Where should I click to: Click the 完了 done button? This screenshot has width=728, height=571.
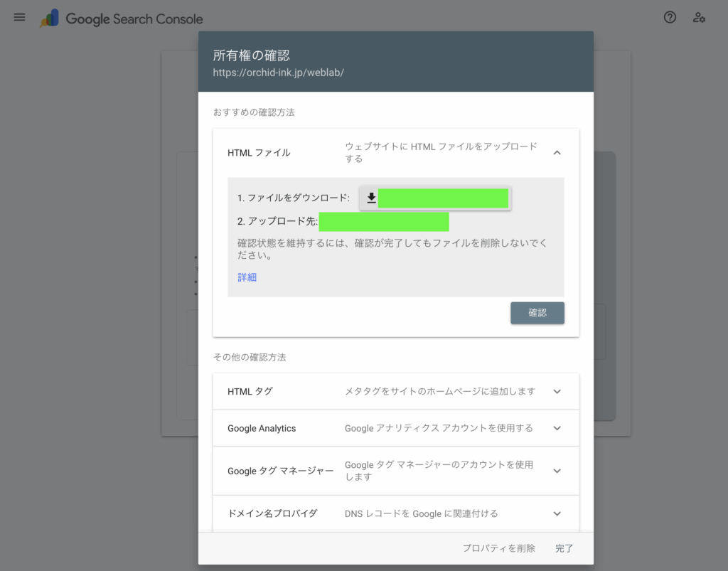point(564,548)
